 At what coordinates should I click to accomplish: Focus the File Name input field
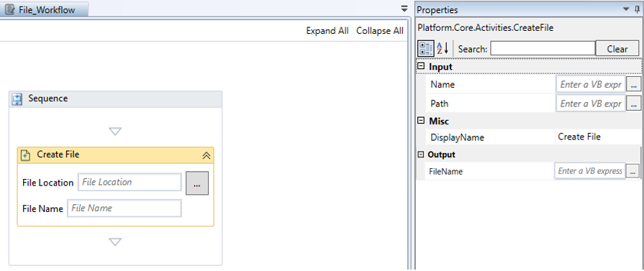[124, 208]
